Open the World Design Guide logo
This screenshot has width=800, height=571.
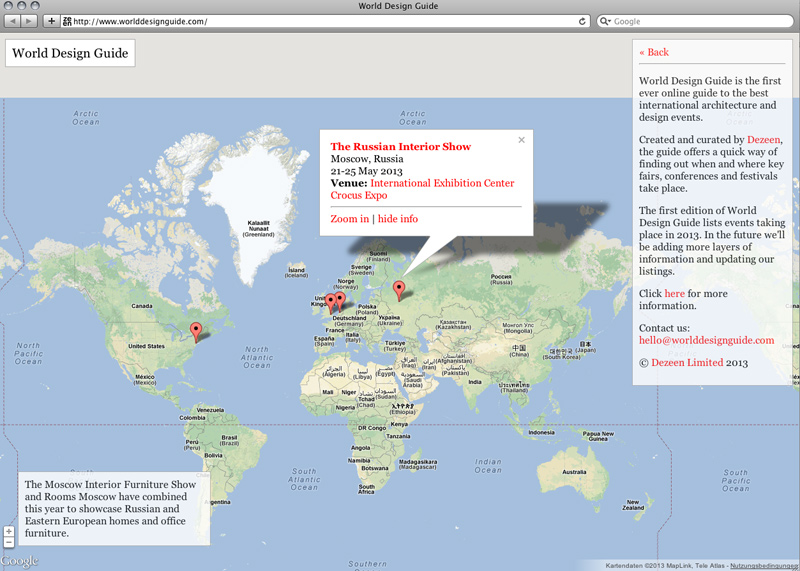(x=70, y=53)
